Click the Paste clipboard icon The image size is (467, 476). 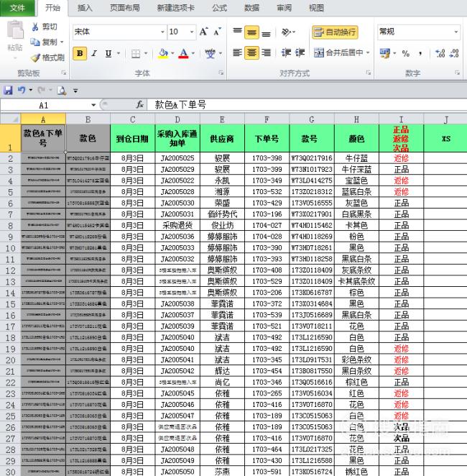pos(15,29)
